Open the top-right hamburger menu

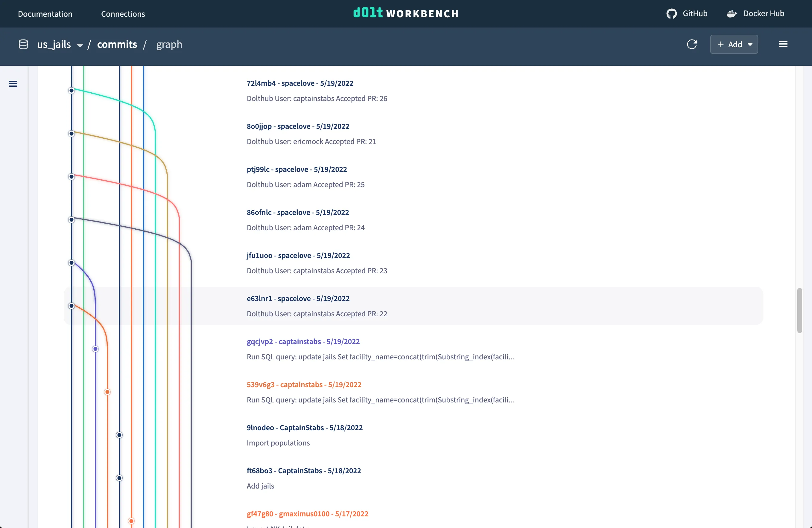[783, 44]
